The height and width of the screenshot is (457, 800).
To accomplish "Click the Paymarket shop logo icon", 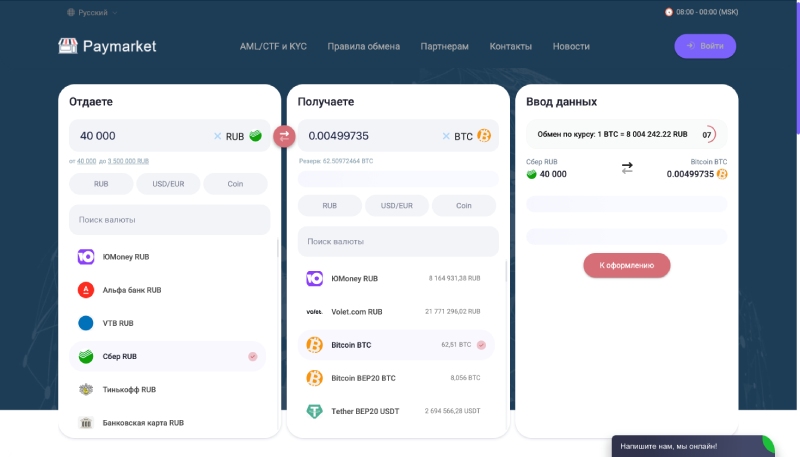I will pyautogui.click(x=67, y=46).
